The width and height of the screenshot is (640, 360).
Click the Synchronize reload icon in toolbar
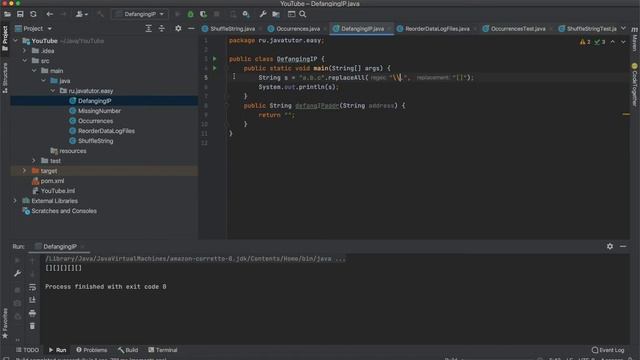click(33, 14)
